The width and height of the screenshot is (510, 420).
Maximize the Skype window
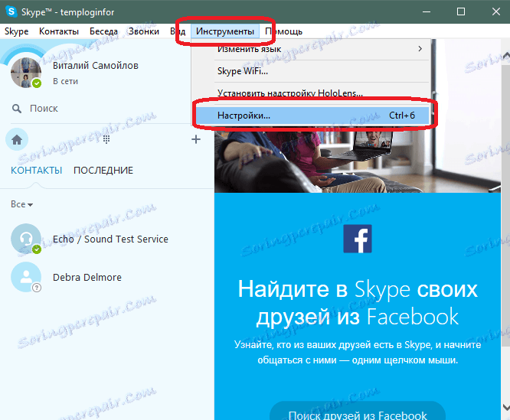(x=460, y=11)
